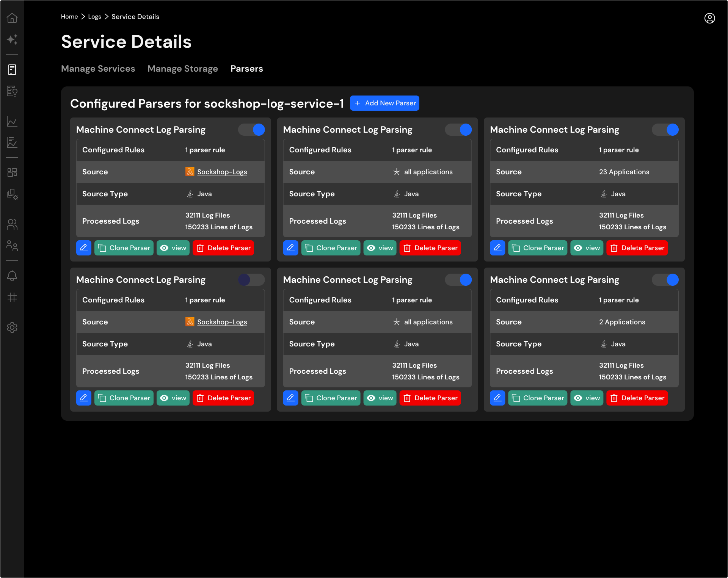Screen dimensions: 728x578
Task: Turn off the enabled Sockshop-Logs parser toggle
Action: tap(251, 130)
